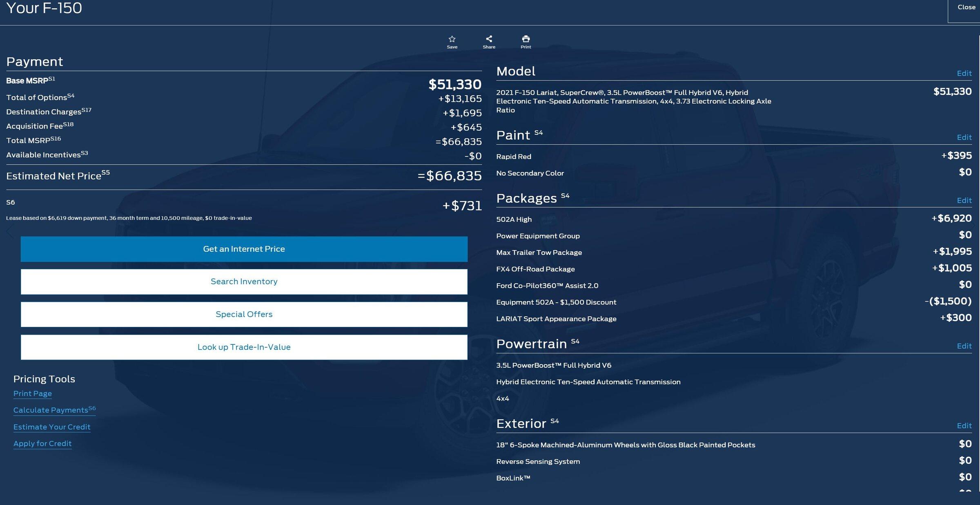980x505 pixels.
Task: Edit the Paint section
Action: [964, 137]
